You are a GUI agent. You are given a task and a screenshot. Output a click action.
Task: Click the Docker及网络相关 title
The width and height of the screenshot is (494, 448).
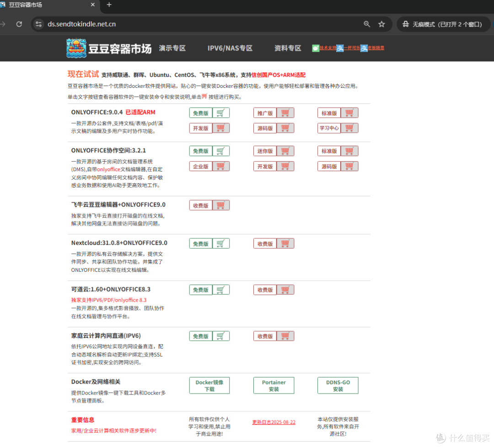click(96, 382)
